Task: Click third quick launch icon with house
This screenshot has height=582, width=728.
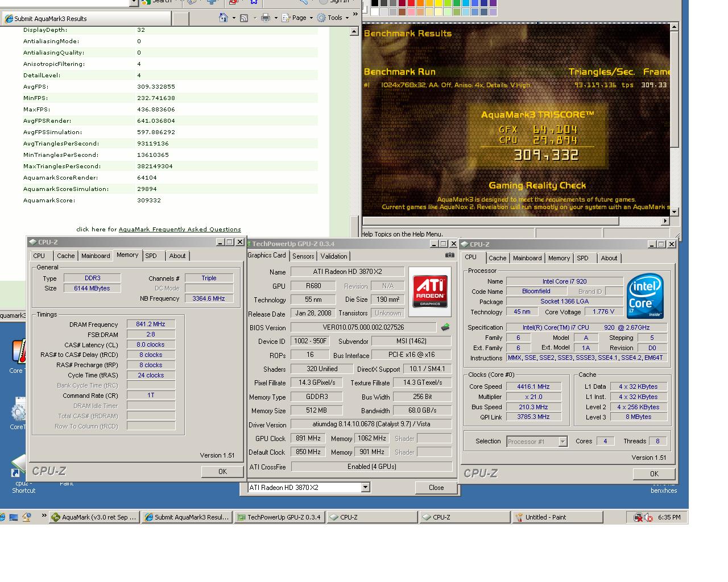Action: point(26,517)
